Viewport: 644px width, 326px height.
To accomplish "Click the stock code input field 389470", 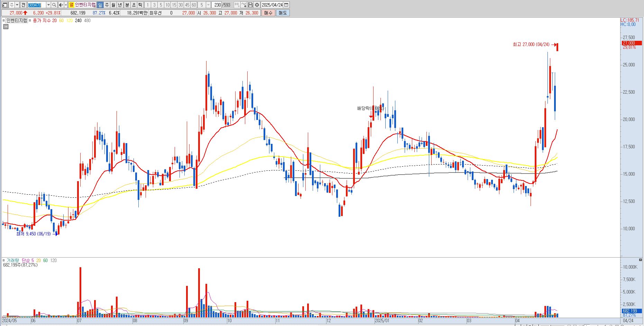I will click(36, 5).
